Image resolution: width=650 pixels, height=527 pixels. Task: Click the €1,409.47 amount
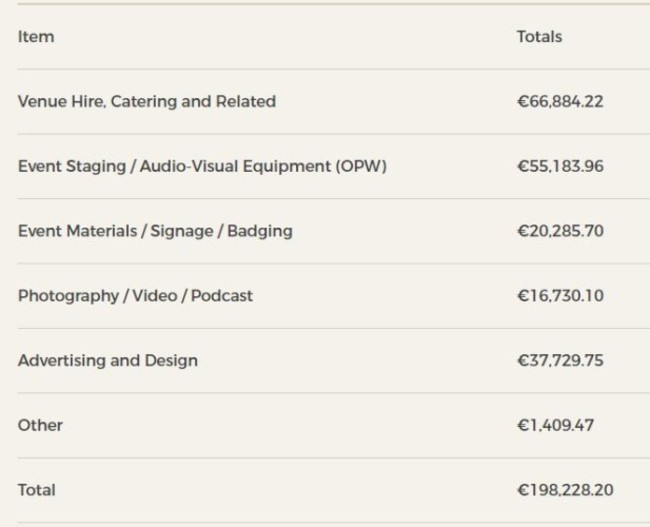click(555, 425)
